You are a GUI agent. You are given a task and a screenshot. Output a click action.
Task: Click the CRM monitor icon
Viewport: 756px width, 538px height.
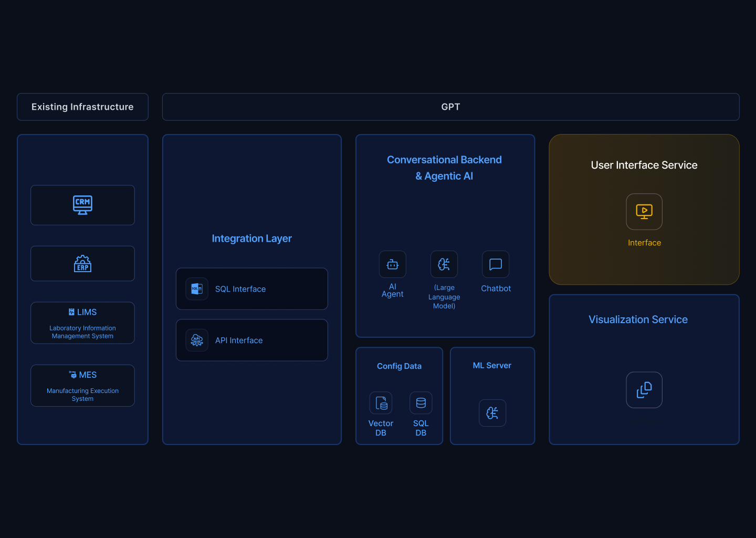pos(82,205)
